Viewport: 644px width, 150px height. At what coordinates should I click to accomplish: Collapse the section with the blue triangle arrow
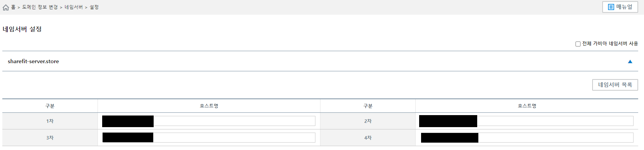point(630,62)
